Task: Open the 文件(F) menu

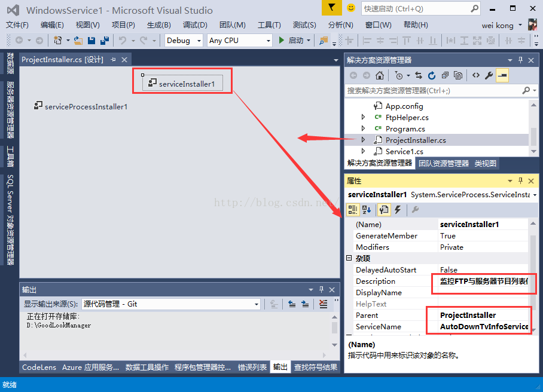Action: 17,25
